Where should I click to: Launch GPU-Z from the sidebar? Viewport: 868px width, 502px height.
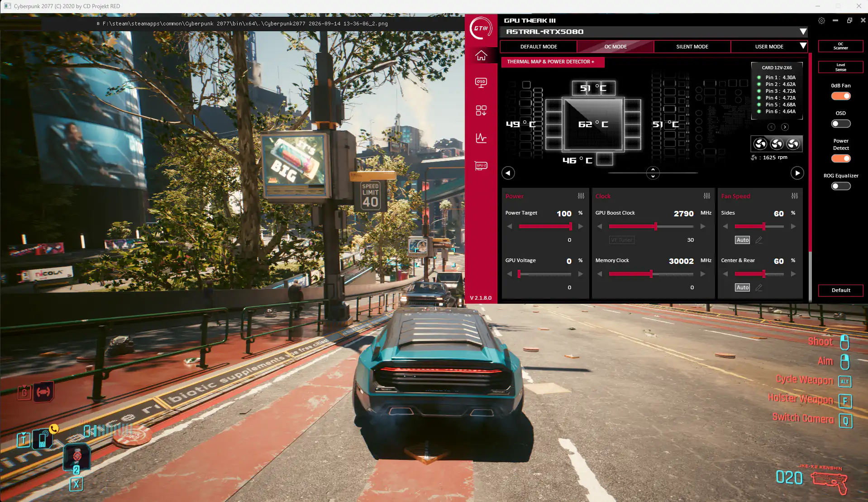pos(481,166)
